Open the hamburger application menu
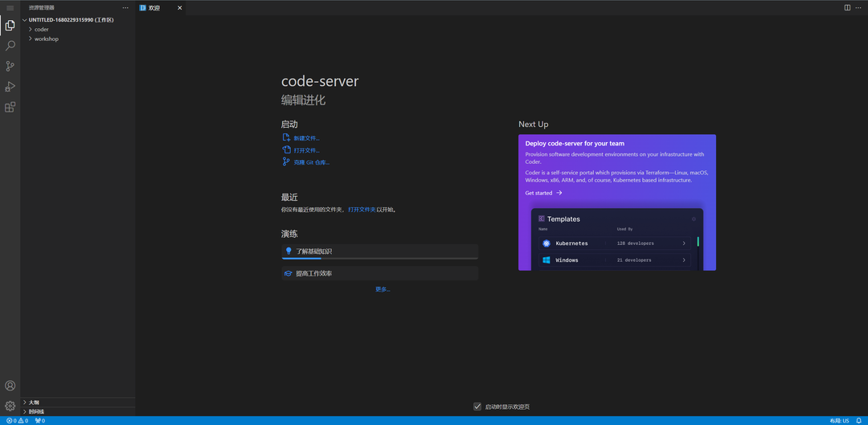This screenshot has height=425, width=868. point(10,8)
